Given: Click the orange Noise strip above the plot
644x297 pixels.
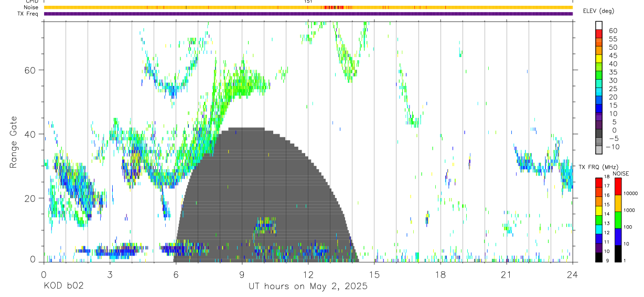Looking at the screenshot, I should pyautogui.click(x=308, y=7).
